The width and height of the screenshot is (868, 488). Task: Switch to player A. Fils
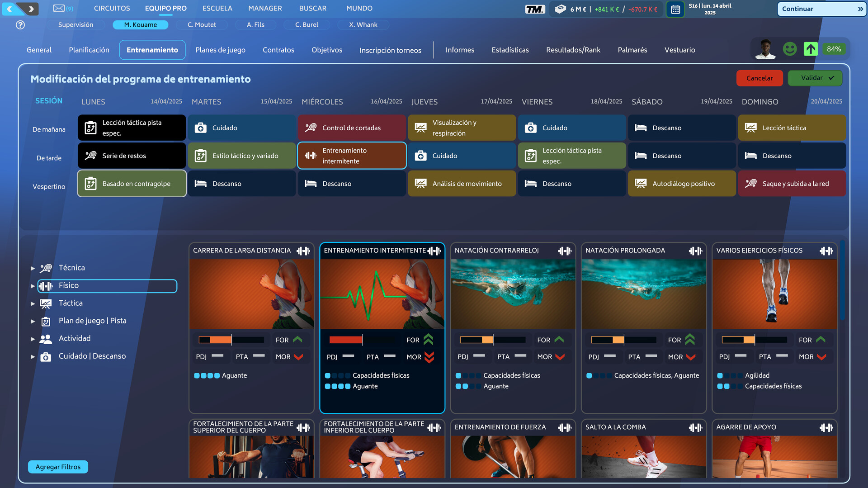click(255, 25)
